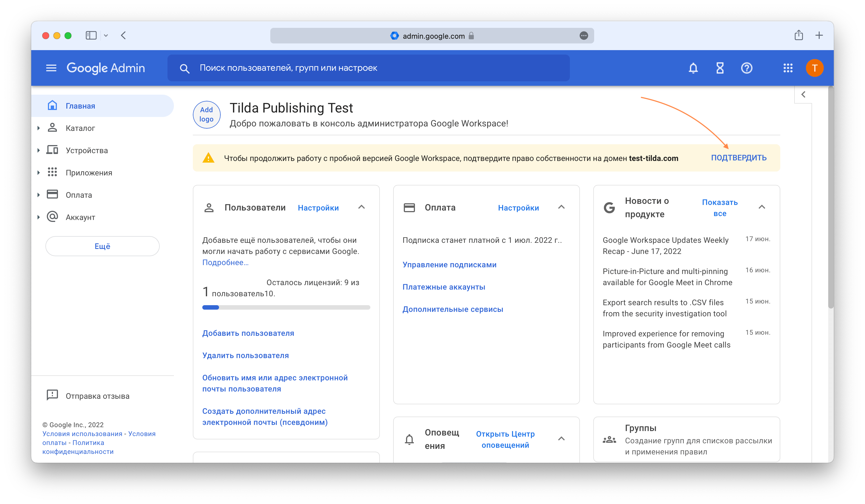The image size is (865, 504).
Task: Open Дополнительные сервисы link
Action: tap(453, 309)
